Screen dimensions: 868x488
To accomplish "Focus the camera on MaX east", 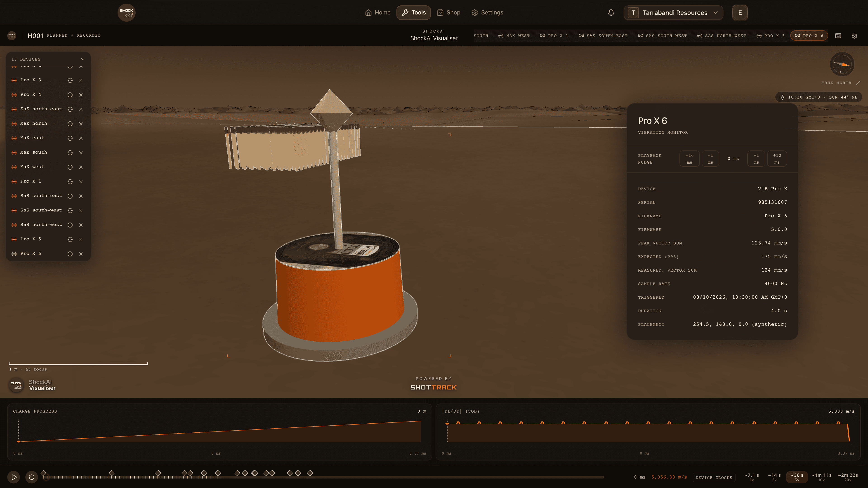I will pos(70,138).
